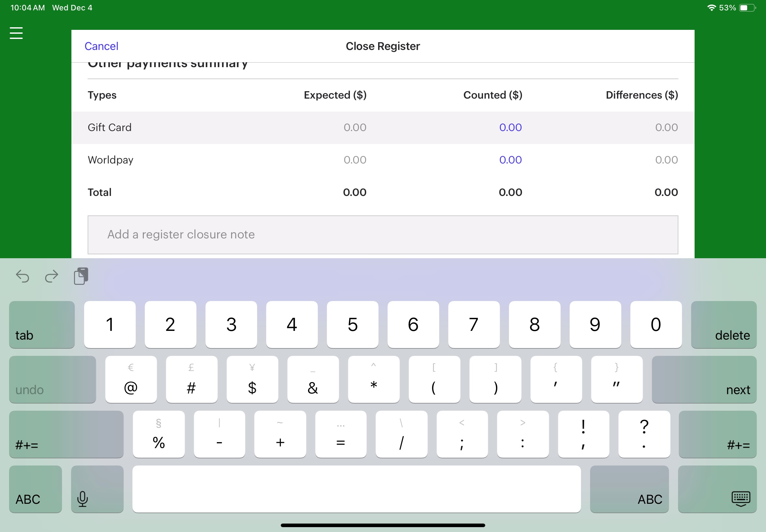Tap the keyboard redo arrow icon
This screenshot has height=532, width=766.
point(51,276)
